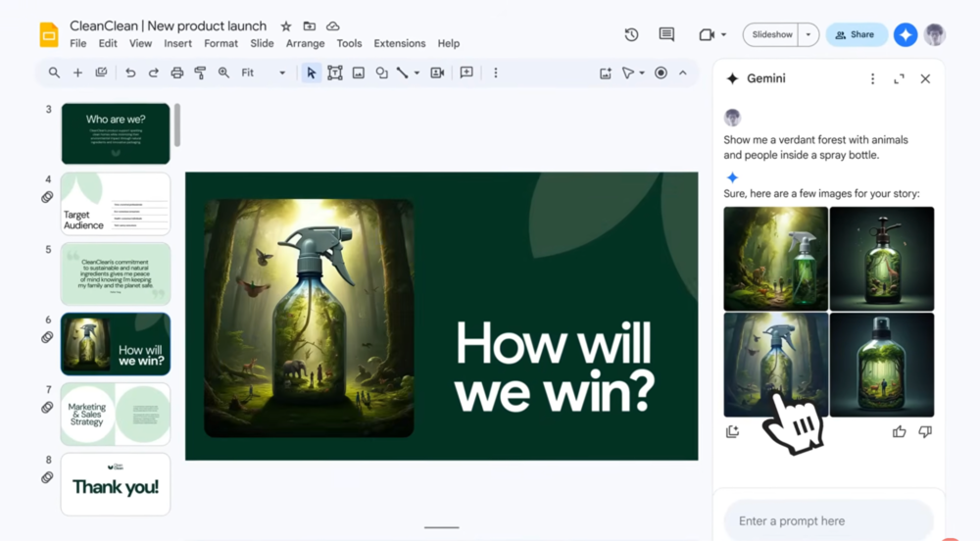The image size is (980, 541).
Task: Select slide 3 Who are we thumbnail
Action: (116, 133)
